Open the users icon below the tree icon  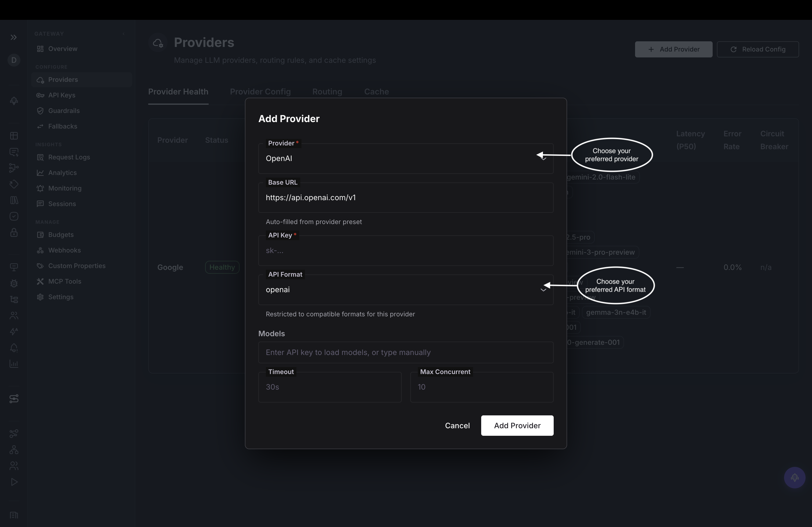pyautogui.click(x=14, y=316)
